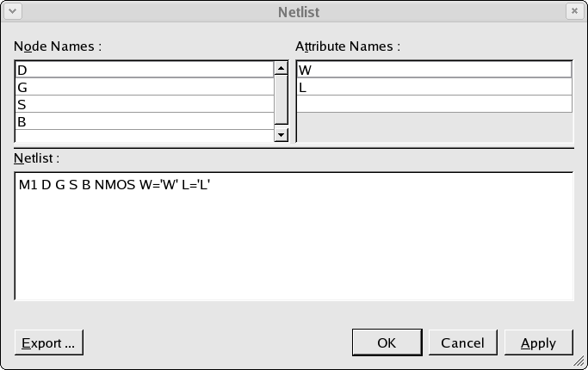Place cursor on the M1 NMOS netlist line

point(115,185)
